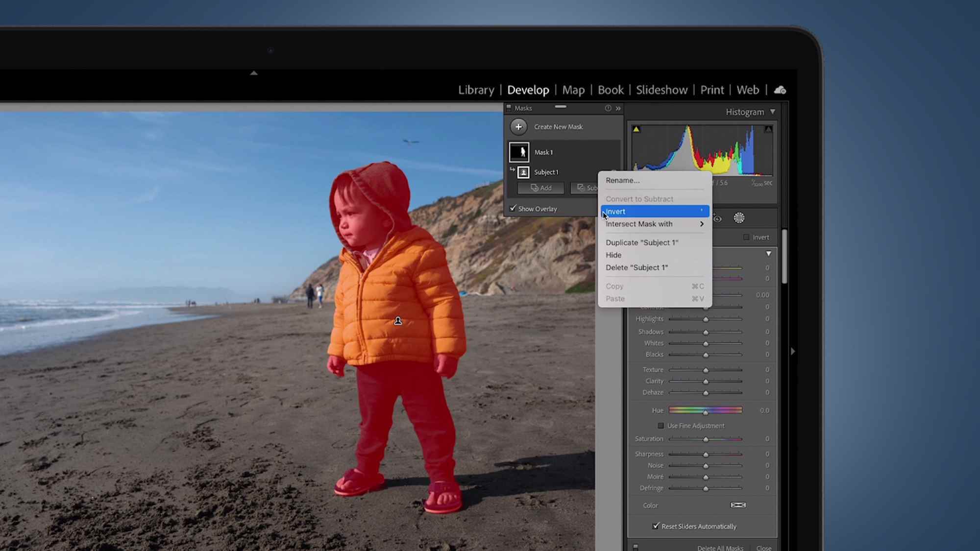Expand the Develop module panel arrow
980x551 pixels.
[794, 351]
